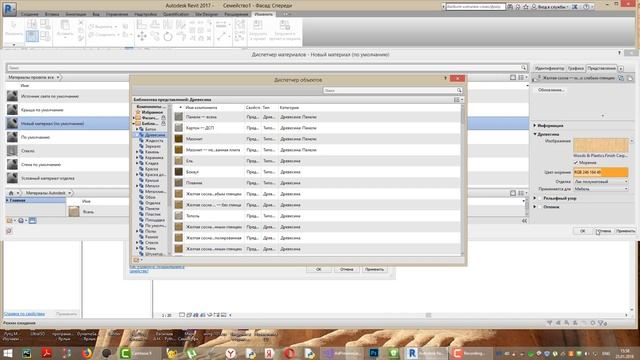Click the create new material icon at bottom left
Image resolution: width=640 pixels, height=360 pixels.
tap(21, 220)
